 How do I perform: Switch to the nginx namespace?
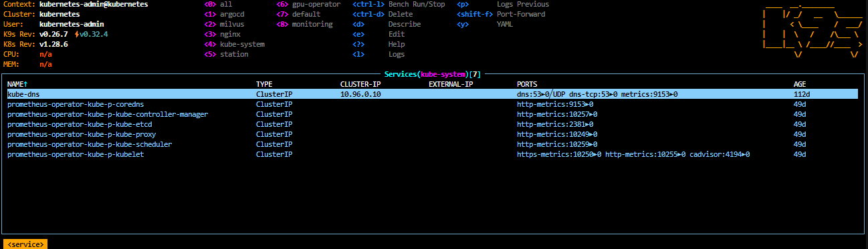pos(221,34)
